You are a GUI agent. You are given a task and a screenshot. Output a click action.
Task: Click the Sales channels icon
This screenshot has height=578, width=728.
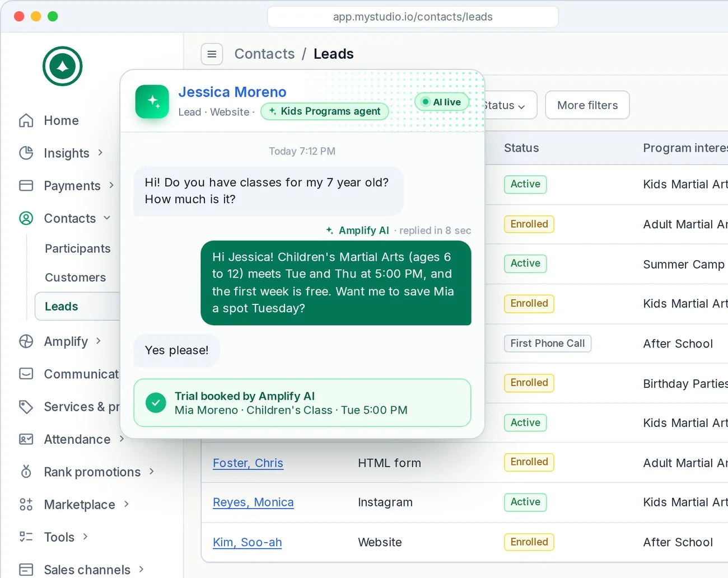pos(26,570)
